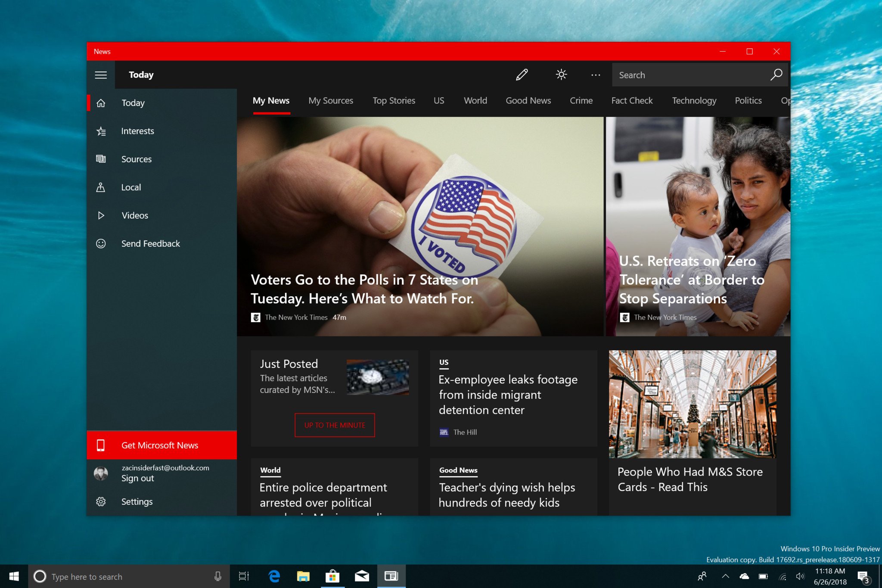The width and height of the screenshot is (882, 588).
Task: Click the taskbar microphone icon
Action: pos(218,576)
